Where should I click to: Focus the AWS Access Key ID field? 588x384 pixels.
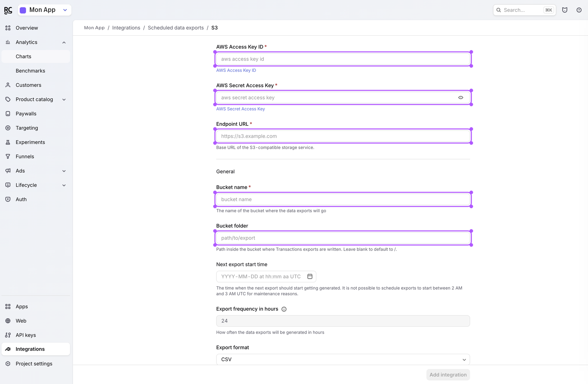[x=343, y=59]
